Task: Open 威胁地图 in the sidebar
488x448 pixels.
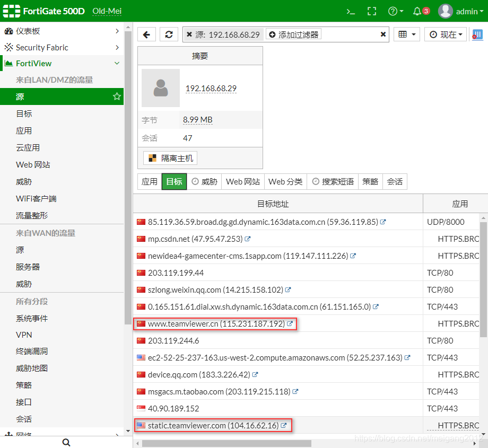Action: pos(32,368)
